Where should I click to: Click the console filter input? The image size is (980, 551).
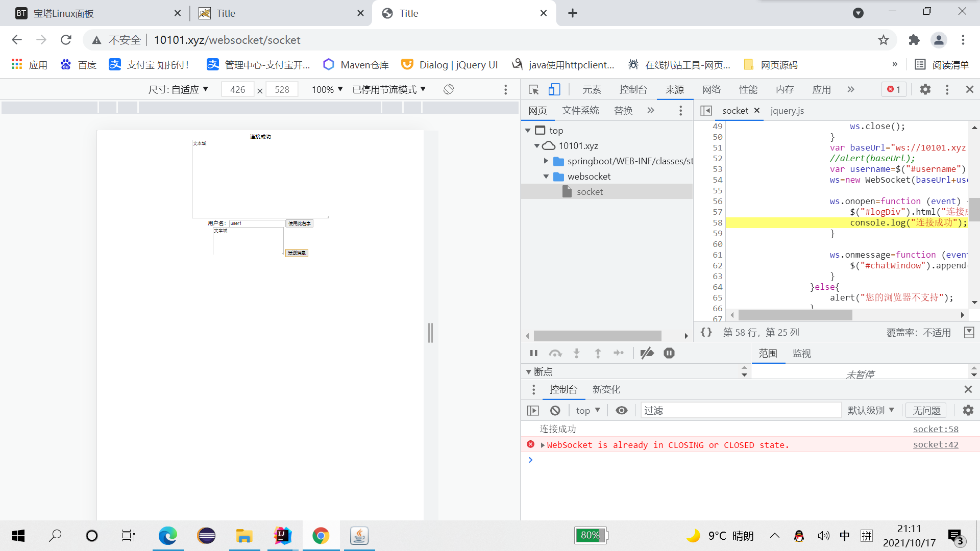(x=741, y=410)
